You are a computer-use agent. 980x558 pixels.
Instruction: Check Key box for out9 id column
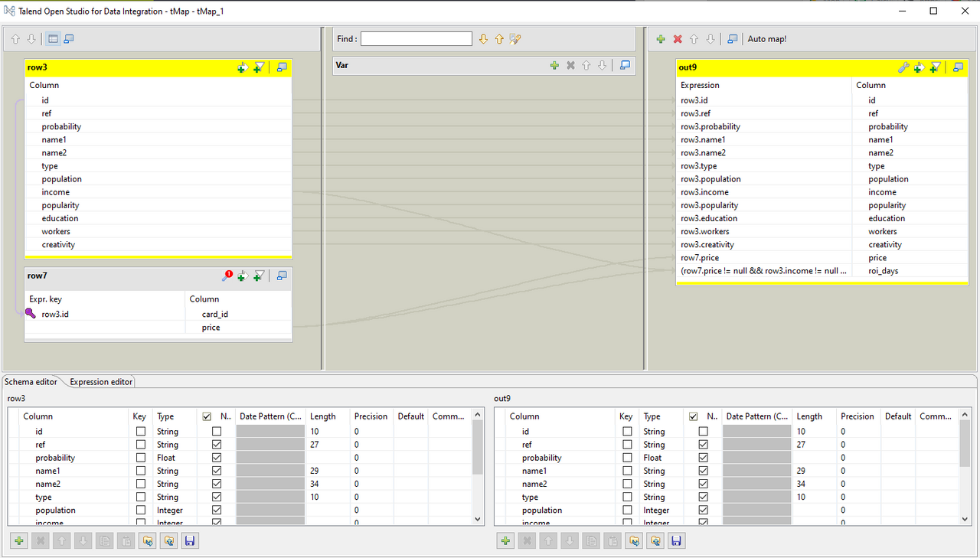627,432
